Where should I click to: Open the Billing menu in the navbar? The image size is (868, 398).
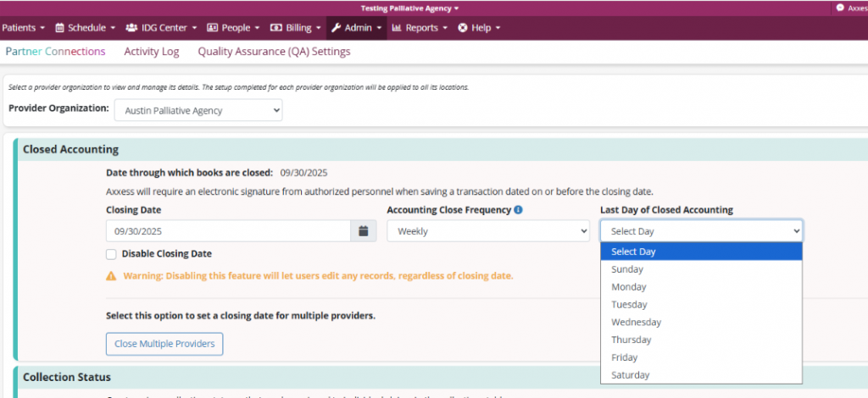click(x=296, y=27)
